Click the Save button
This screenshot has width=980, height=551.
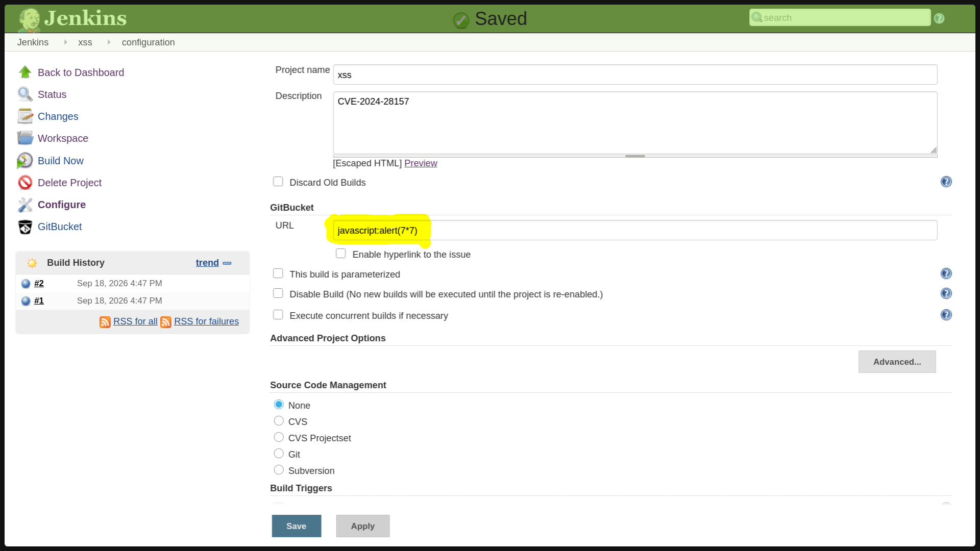(297, 526)
